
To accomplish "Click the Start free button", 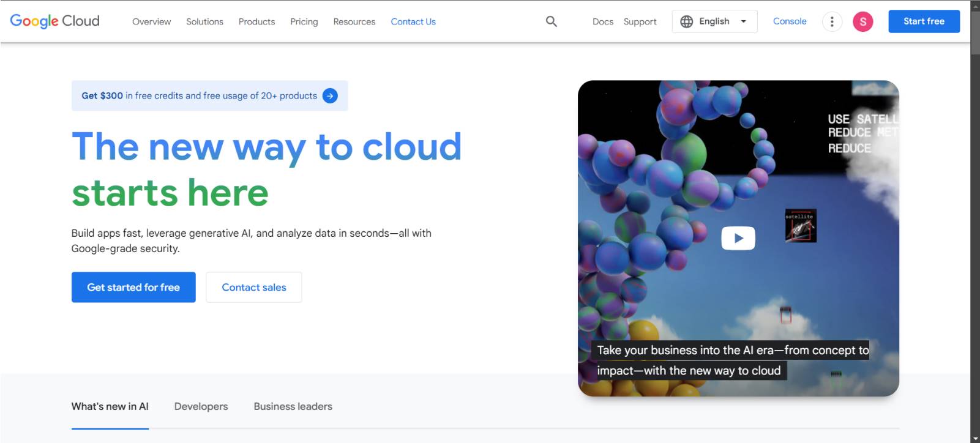I will click(x=924, y=21).
